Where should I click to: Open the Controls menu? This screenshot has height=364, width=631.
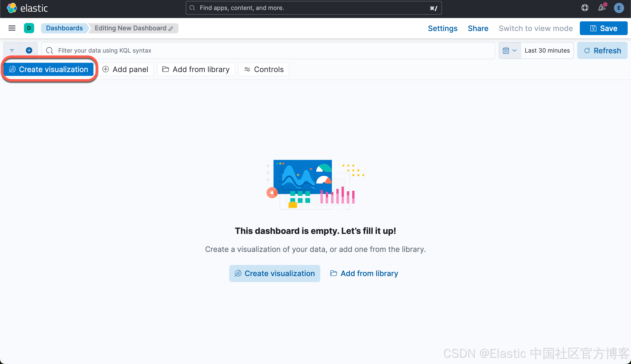coord(264,69)
